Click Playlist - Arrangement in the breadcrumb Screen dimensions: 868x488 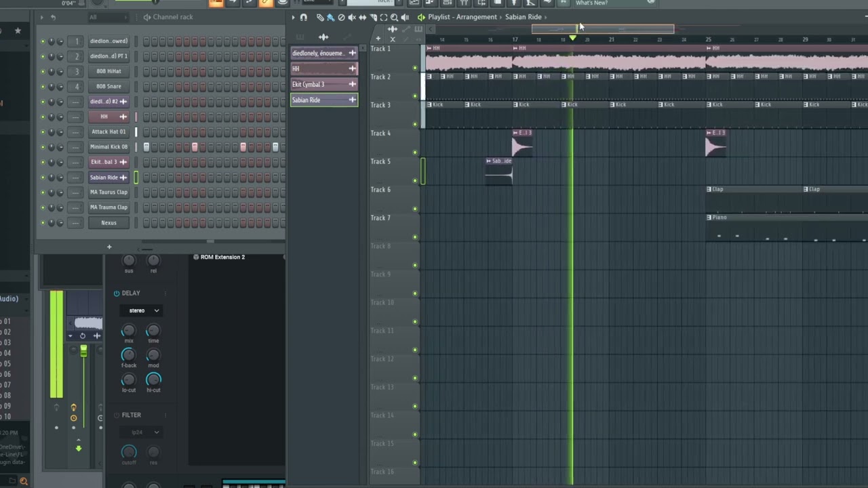tap(463, 17)
